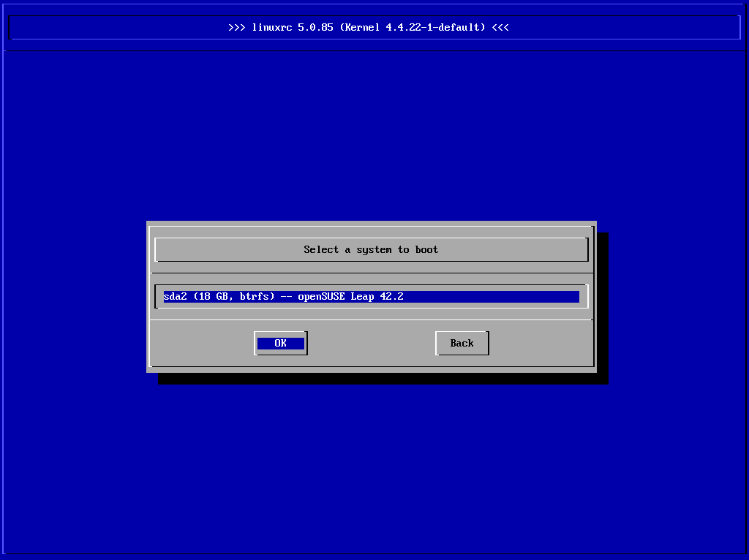Click the word "boot" in the dialog title
749x560 pixels.
426,249
